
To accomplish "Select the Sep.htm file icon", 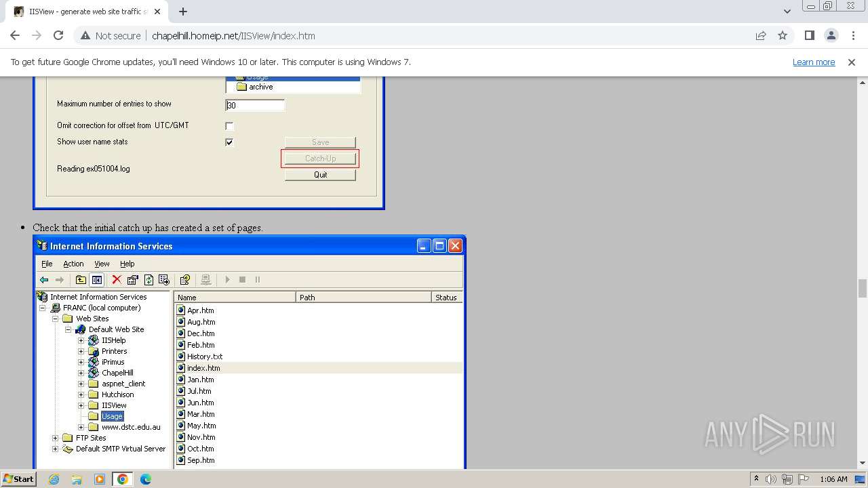I will [x=181, y=460].
